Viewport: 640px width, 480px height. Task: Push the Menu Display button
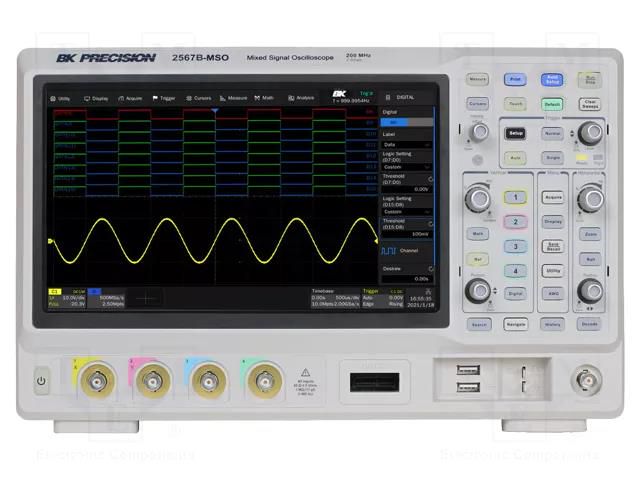click(553, 222)
